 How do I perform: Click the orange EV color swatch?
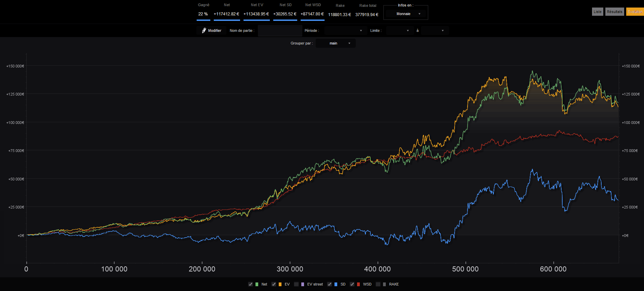pyautogui.click(x=280, y=284)
